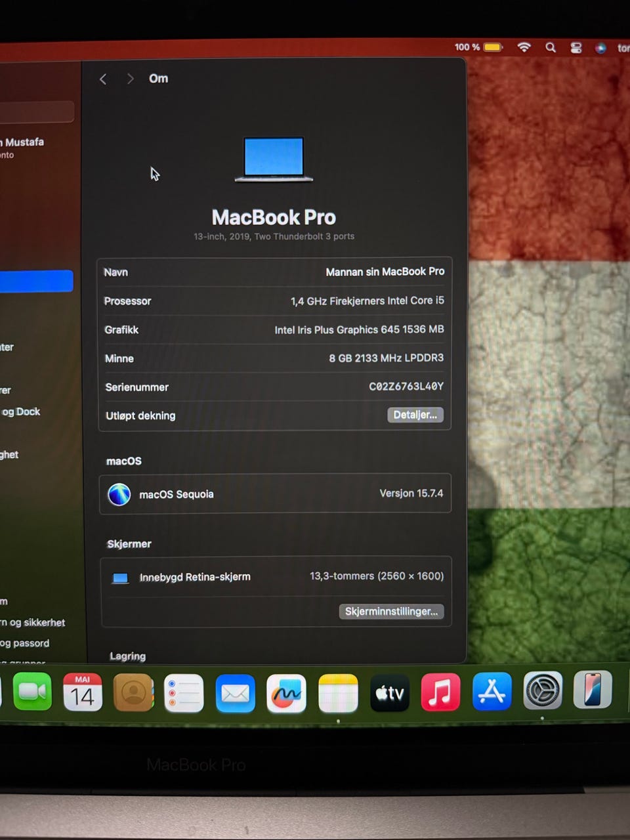The image size is (630, 840).
Task: Open the Detaljer... coverage button
Action: coord(415,415)
